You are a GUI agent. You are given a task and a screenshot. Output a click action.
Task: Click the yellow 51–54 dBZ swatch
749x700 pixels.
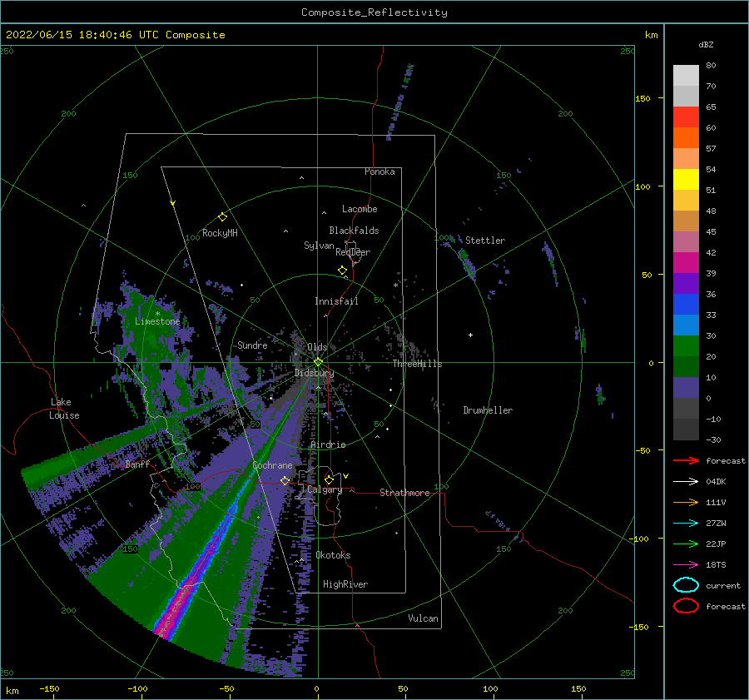[x=686, y=179]
